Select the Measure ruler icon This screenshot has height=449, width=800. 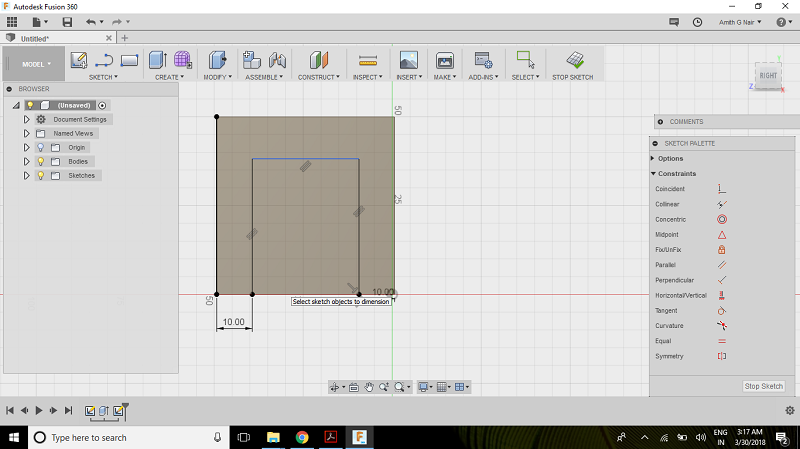368,61
